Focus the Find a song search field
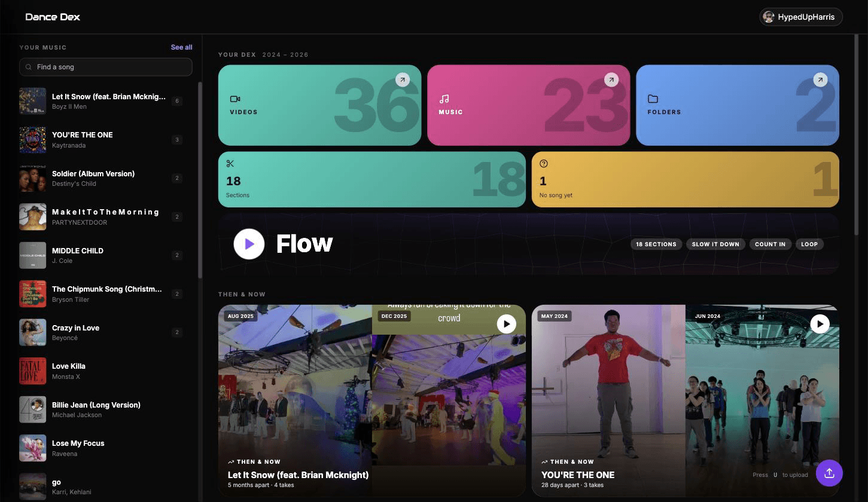868x502 pixels. pos(106,67)
